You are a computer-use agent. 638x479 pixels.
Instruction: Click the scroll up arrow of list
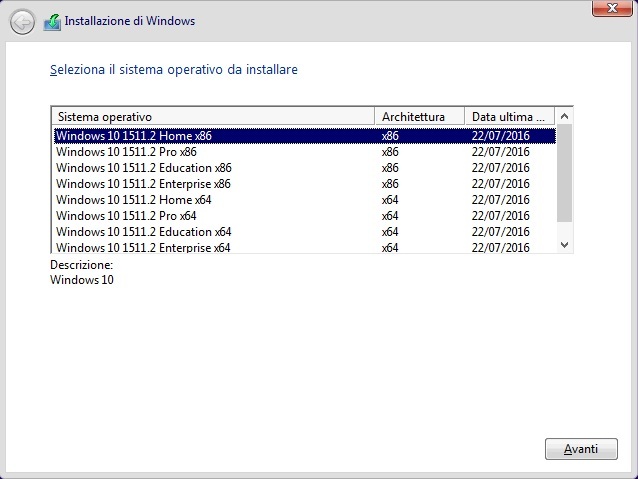[564, 116]
